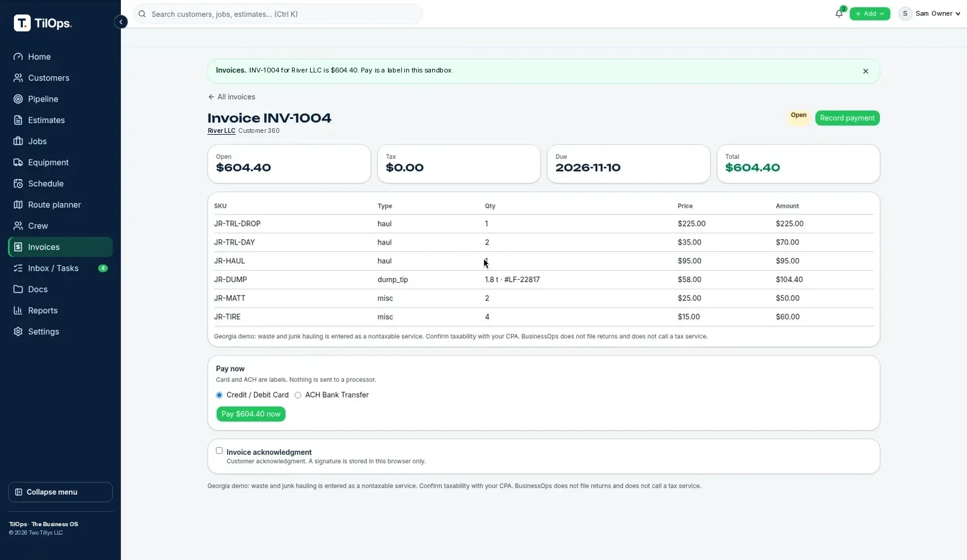Click the Sam Owner avatar
The width and height of the screenshot is (967, 560).
tap(905, 13)
